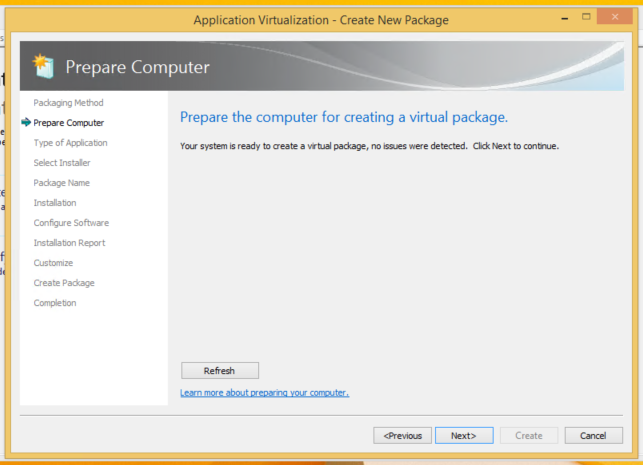Image resolution: width=643 pixels, height=465 pixels.
Task: Go to the Completion step
Action: coord(54,303)
